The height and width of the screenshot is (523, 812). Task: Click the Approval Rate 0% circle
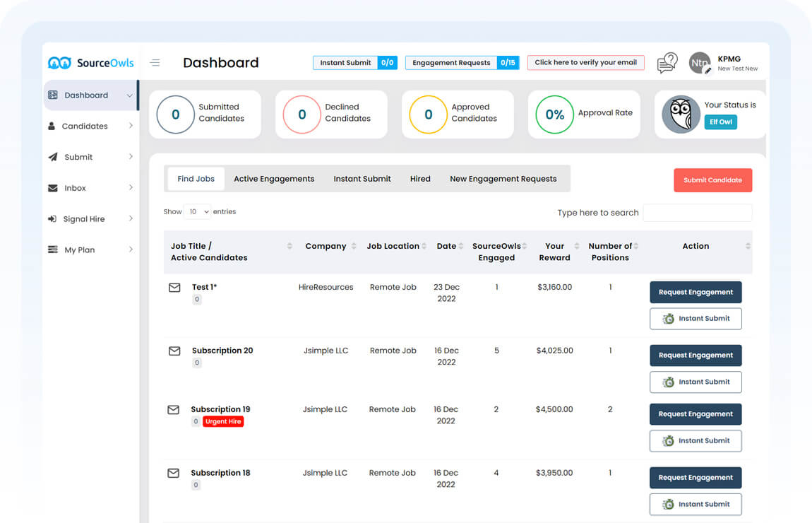point(554,114)
